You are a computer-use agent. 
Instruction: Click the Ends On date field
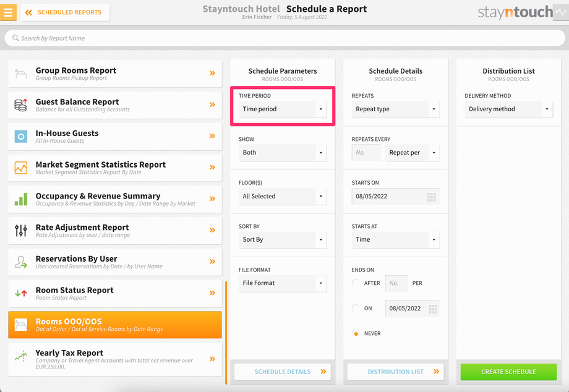tap(413, 309)
